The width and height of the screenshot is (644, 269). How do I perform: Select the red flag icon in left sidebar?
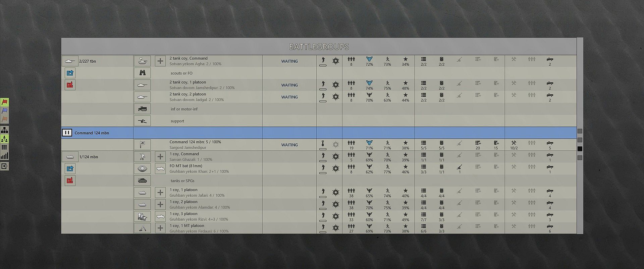click(x=4, y=102)
